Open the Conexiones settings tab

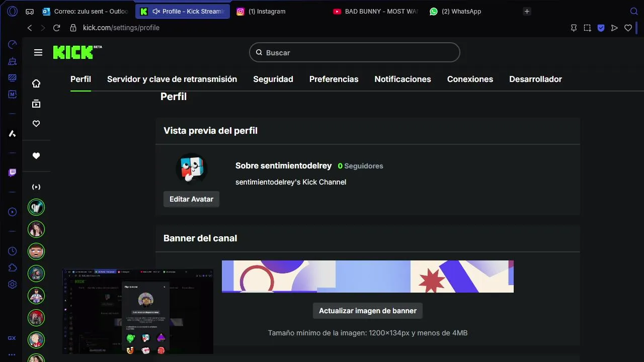pos(470,79)
